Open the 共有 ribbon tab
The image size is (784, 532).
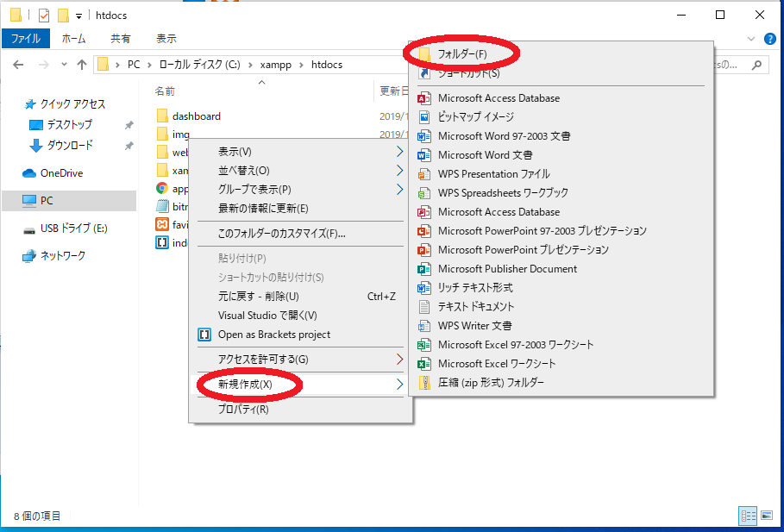click(121, 39)
